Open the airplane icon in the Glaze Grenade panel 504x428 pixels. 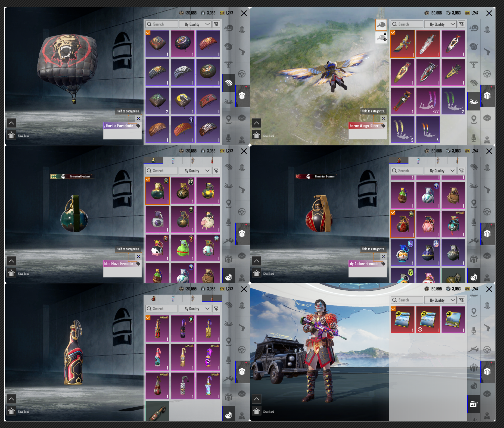coord(229,240)
